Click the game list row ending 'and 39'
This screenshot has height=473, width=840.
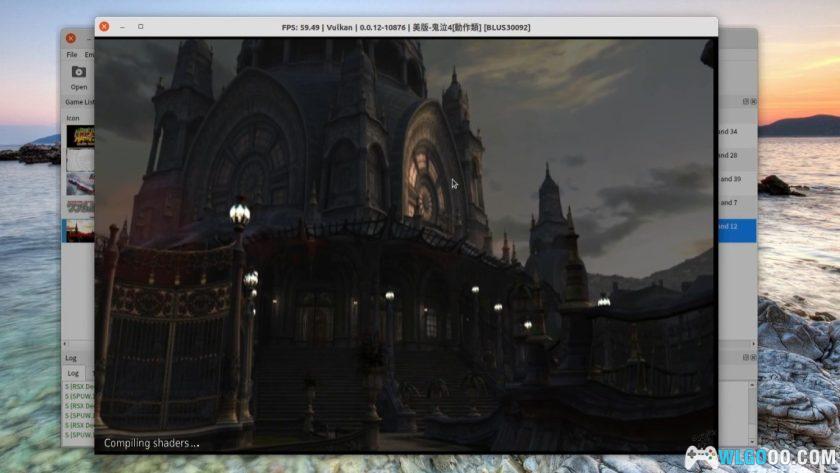click(737, 179)
